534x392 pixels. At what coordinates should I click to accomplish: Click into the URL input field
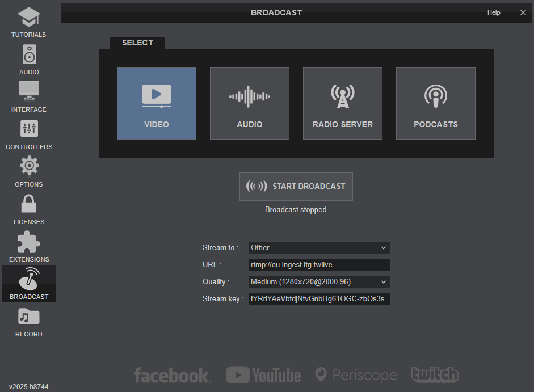coord(319,265)
